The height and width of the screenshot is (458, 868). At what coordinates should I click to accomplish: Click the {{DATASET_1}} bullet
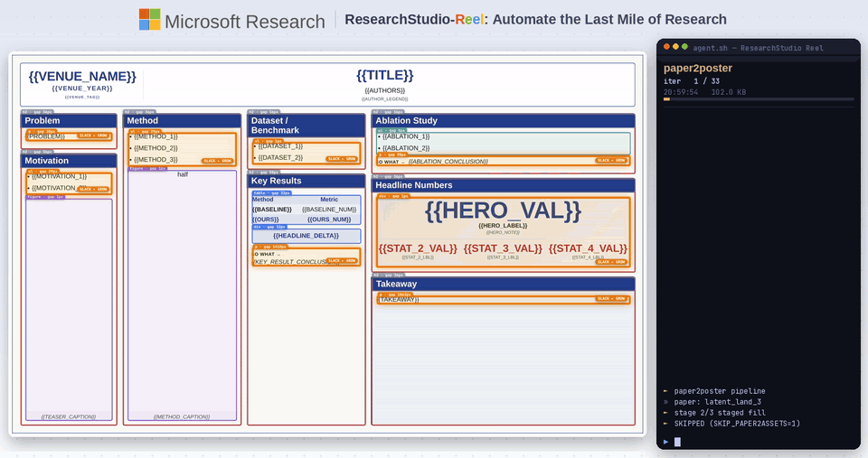pyautogui.click(x=280, y=146)
